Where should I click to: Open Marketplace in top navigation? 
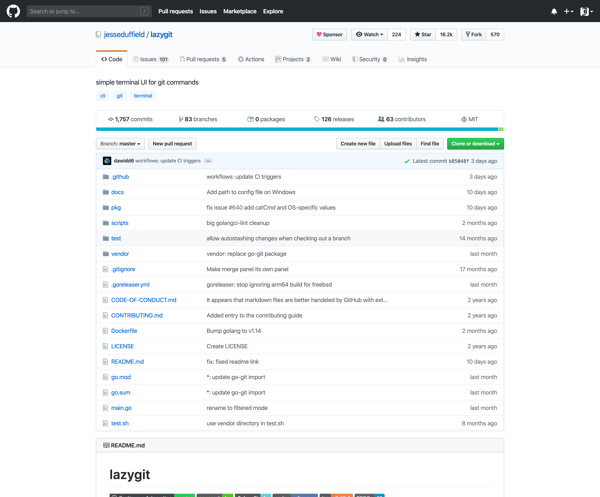[240, 11]
